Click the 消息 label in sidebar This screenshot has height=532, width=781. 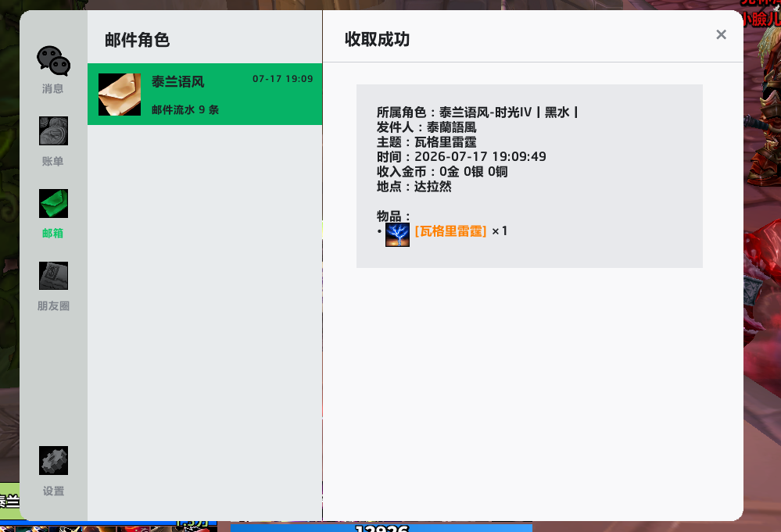pyautogui.click(x=53, y=88)
